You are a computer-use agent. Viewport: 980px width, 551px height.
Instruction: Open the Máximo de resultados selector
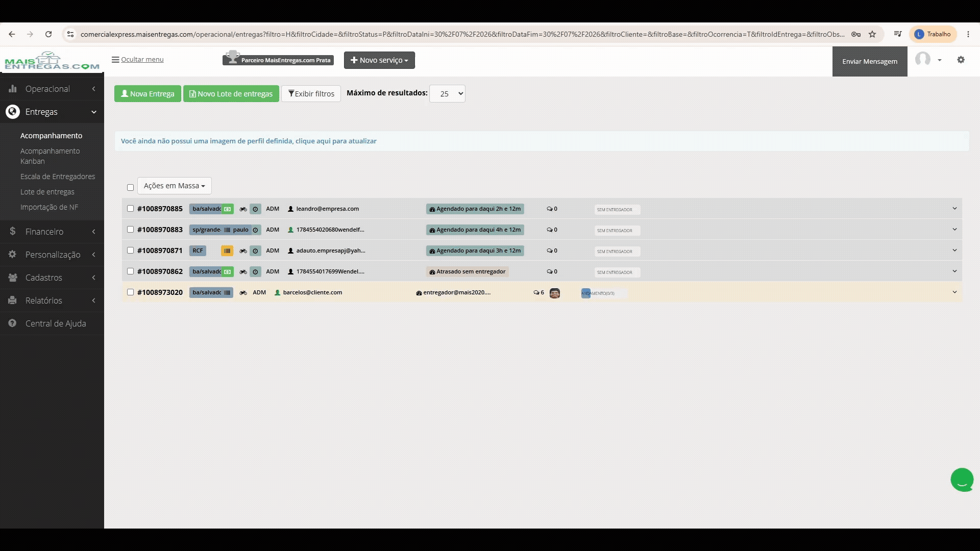tap(447, 94)
